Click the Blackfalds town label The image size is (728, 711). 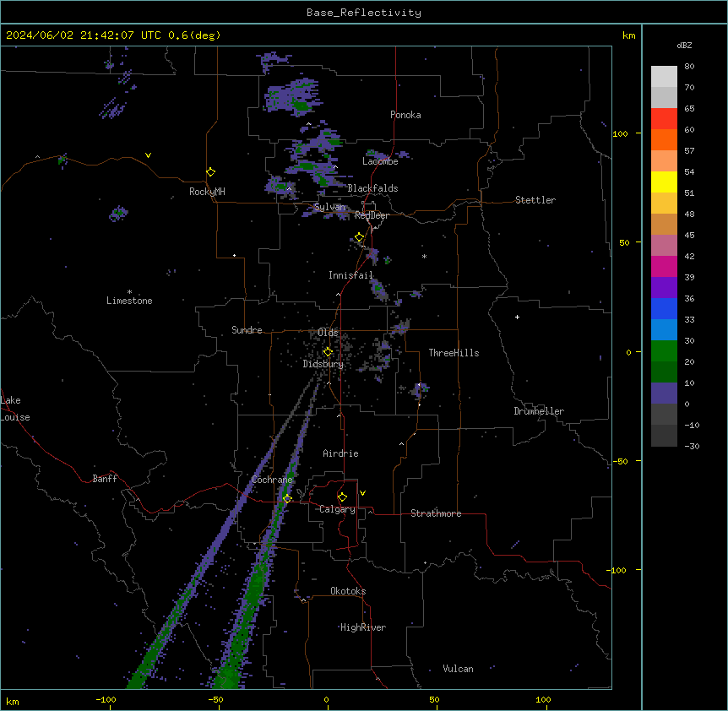click(x=372, y=188)
